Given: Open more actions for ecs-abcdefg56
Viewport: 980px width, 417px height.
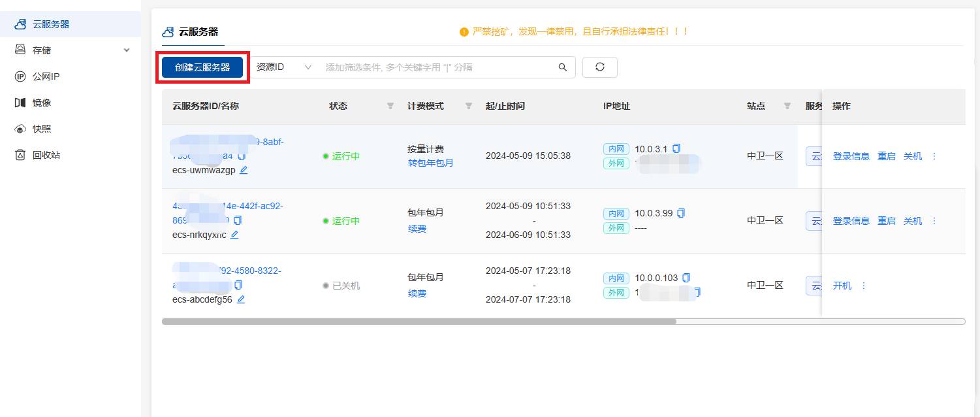Looking at the screenshot, I should (864, 286).
